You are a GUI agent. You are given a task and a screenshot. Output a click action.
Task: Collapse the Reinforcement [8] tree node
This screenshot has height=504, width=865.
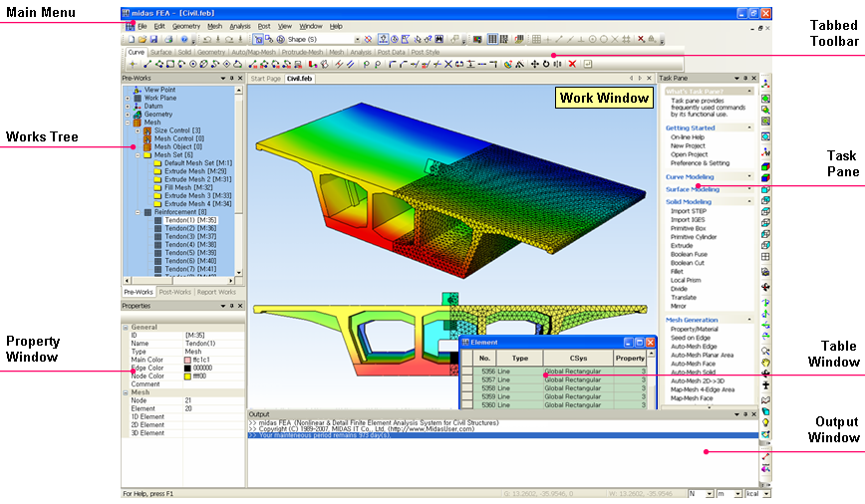(138, 212)
